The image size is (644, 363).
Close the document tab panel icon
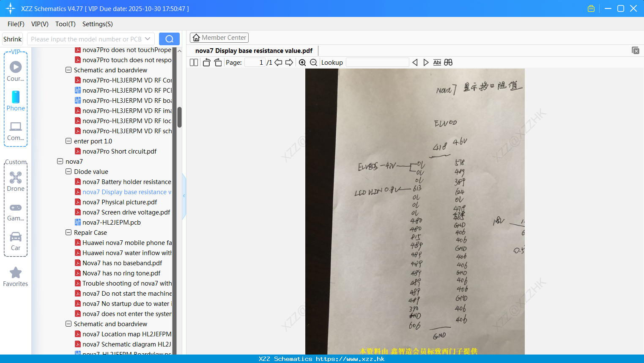pos(636,50)
